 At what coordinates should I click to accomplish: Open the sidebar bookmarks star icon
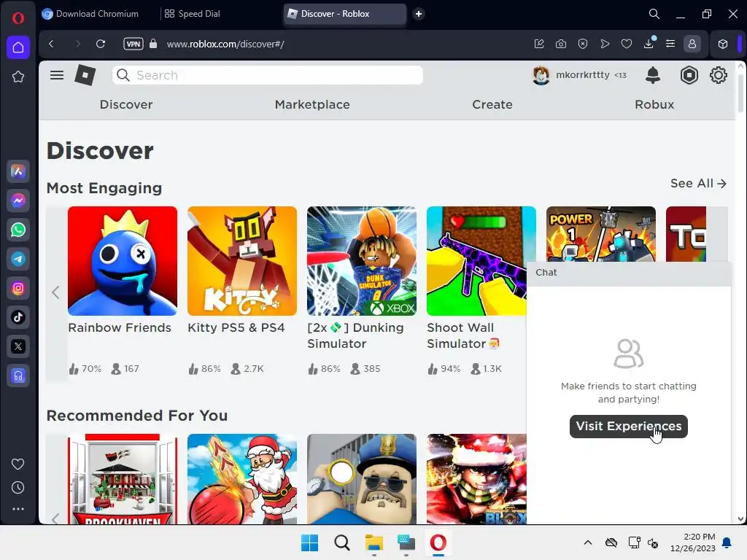pyautogui.click(x=18, y=77)
